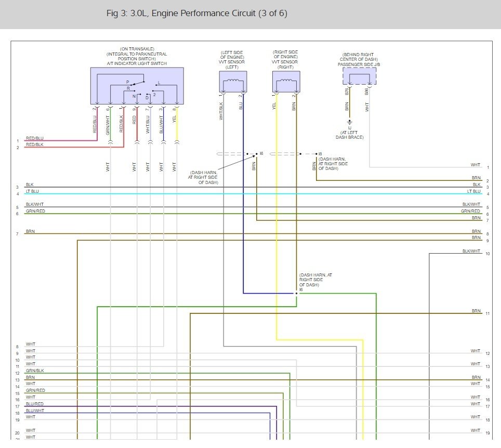Click the left VVT sensor component box
Screen dimensions: 501x448
233,82
